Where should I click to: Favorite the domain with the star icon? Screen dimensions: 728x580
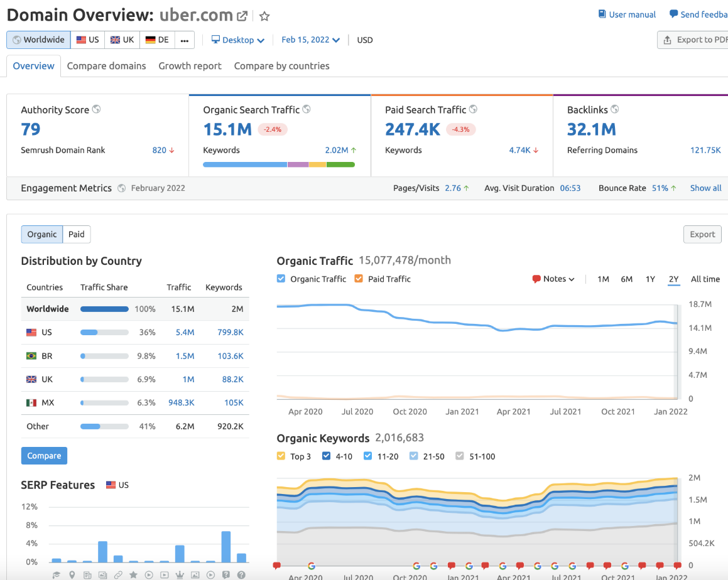264,16
